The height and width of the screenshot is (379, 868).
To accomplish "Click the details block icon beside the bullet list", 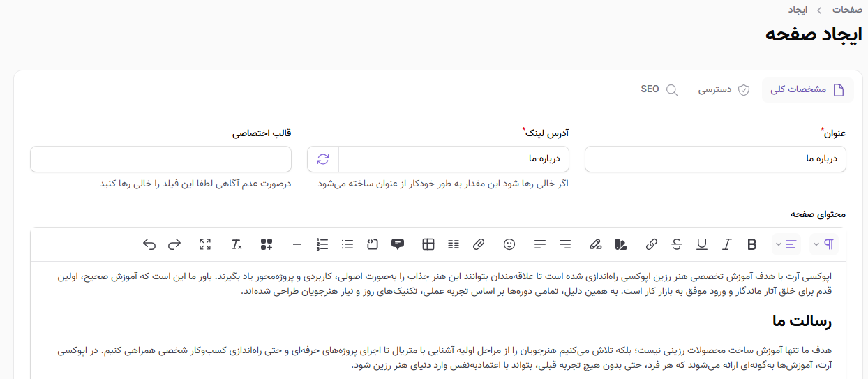I will (373, 244).
